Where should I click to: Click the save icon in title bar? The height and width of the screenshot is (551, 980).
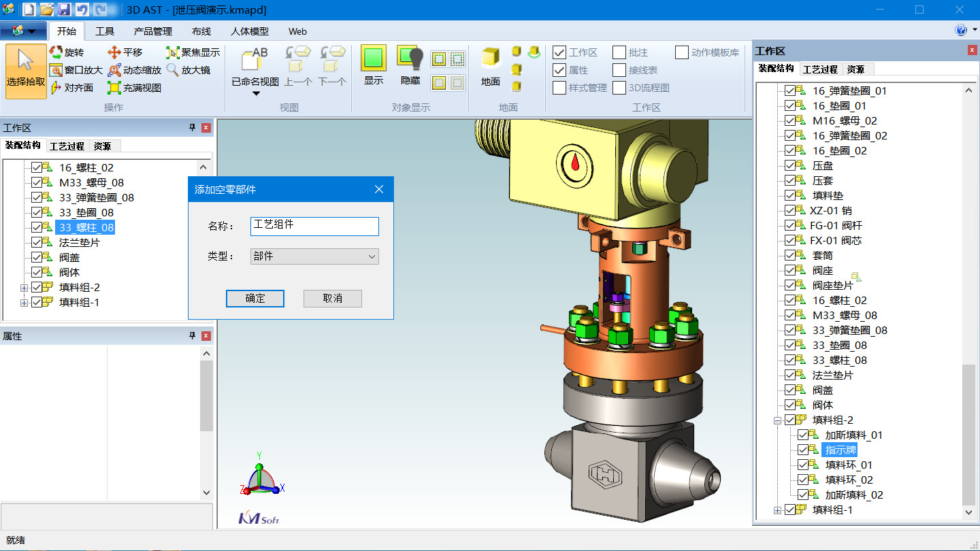click(x=65, y=10)
